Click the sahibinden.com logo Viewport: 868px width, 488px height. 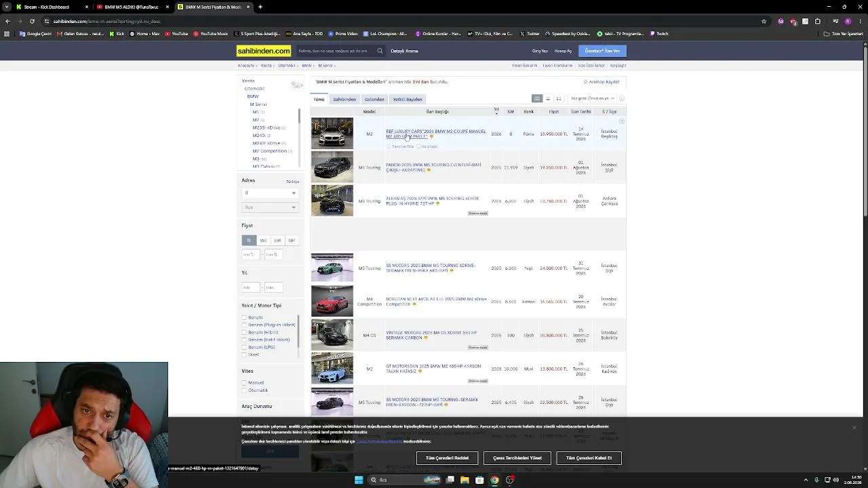coord(264,51)
